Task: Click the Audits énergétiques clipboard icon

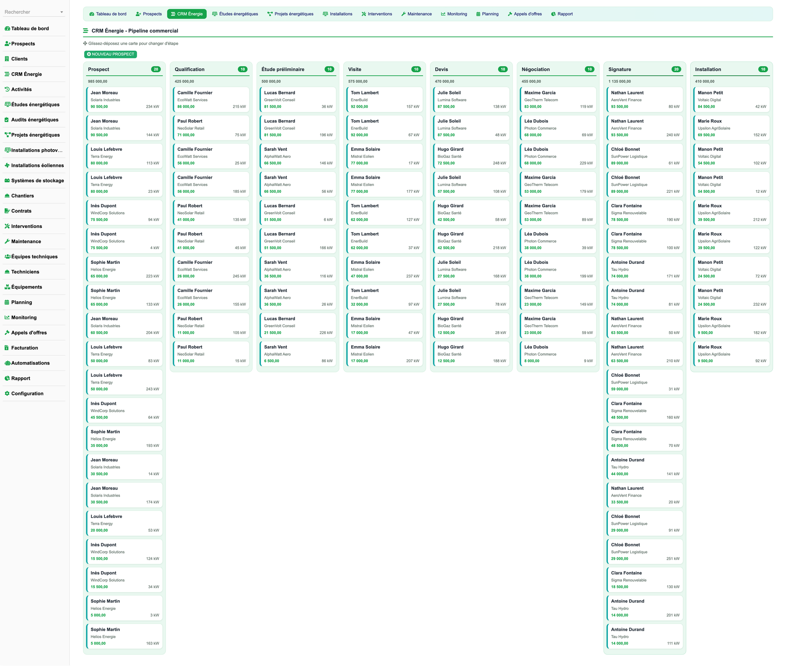Action: (x=7, y=120)
